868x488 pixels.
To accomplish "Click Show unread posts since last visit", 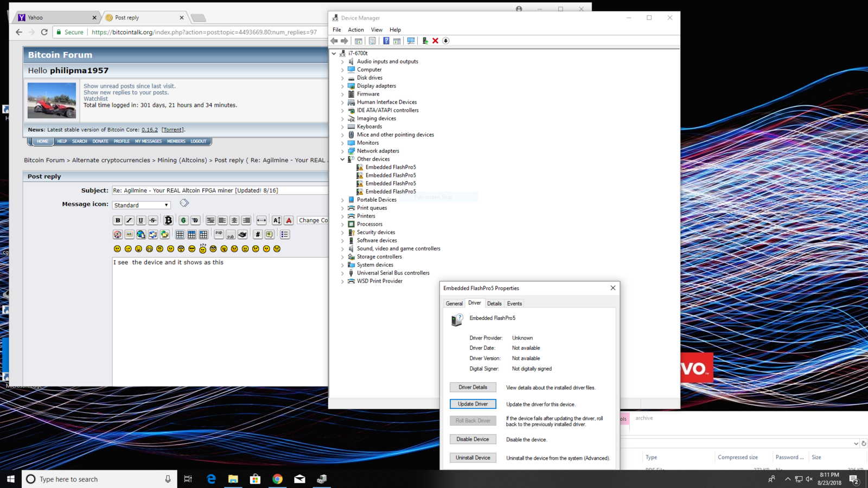I will (x=129, y=86).
